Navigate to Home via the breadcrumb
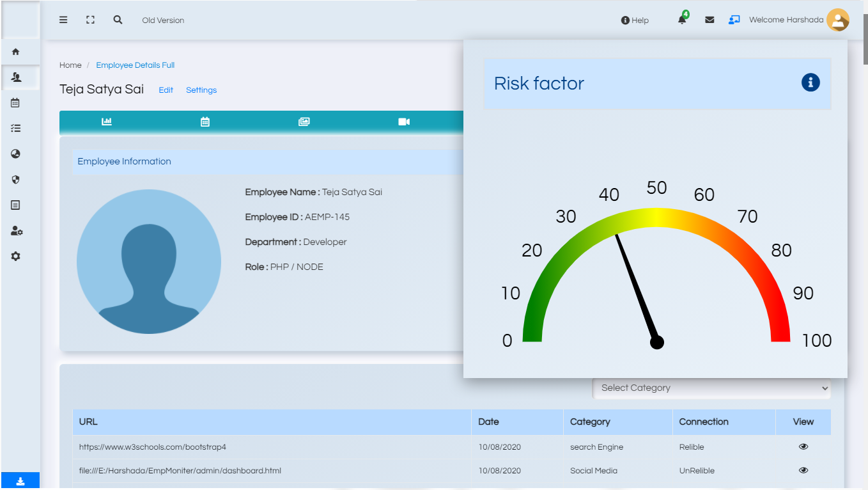This screenshot has width=868, height=490. [70, 65]
